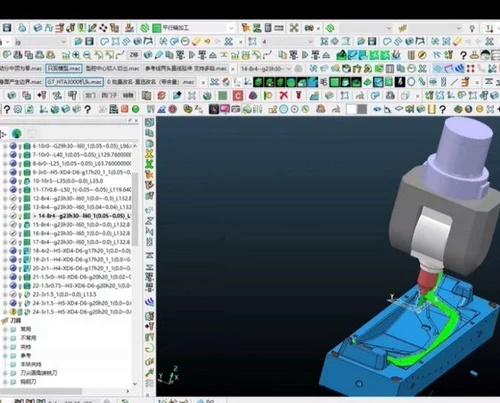Toggle status circle of toolpath 10-10r5
500x403 pixels.
(13, 181)
